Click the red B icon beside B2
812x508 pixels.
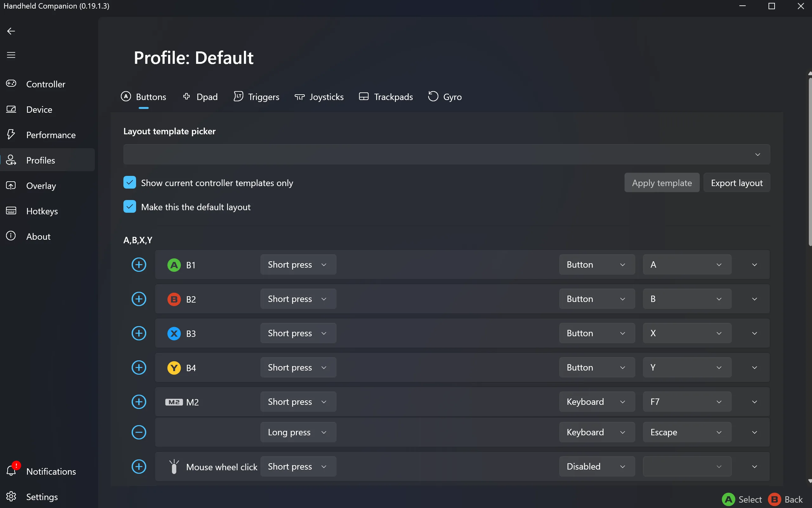(174, 299)
